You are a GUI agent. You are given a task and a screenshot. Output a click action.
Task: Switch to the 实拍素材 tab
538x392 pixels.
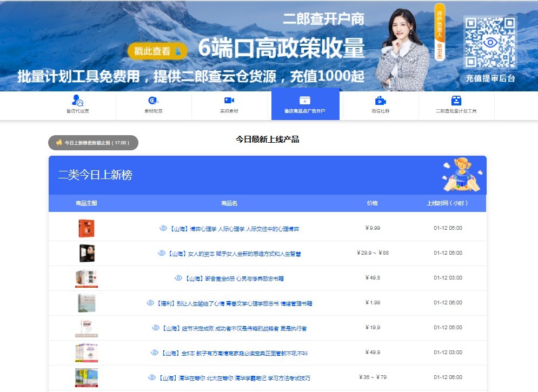click(229, 104)
